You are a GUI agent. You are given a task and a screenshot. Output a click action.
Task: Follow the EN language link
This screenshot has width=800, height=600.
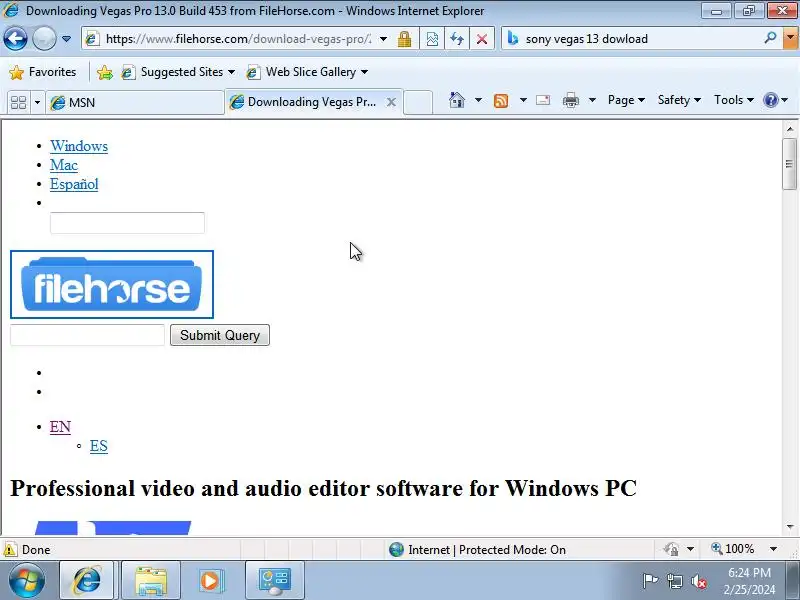60,427
